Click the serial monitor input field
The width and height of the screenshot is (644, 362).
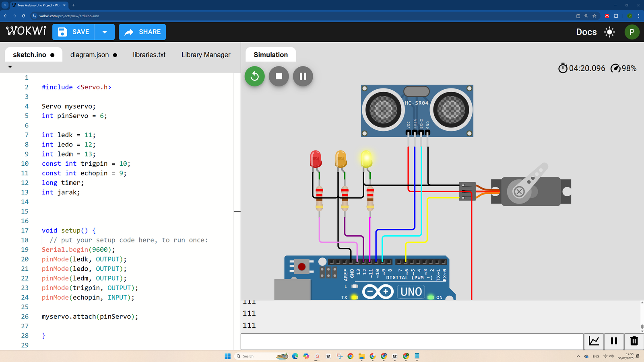pyautogui.click(x=412, y=341)
